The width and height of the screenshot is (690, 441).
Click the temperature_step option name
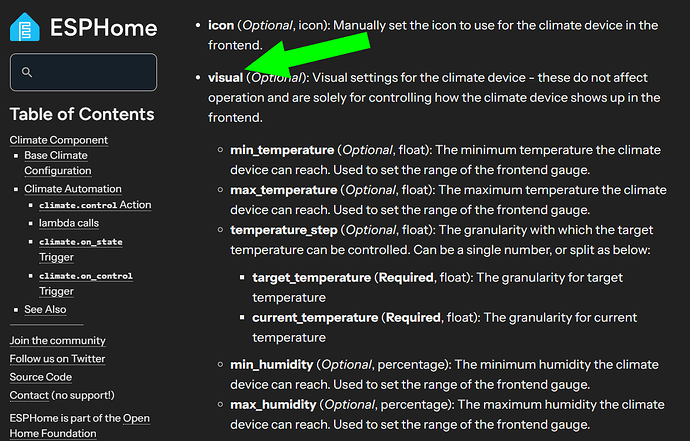[284, 230]
